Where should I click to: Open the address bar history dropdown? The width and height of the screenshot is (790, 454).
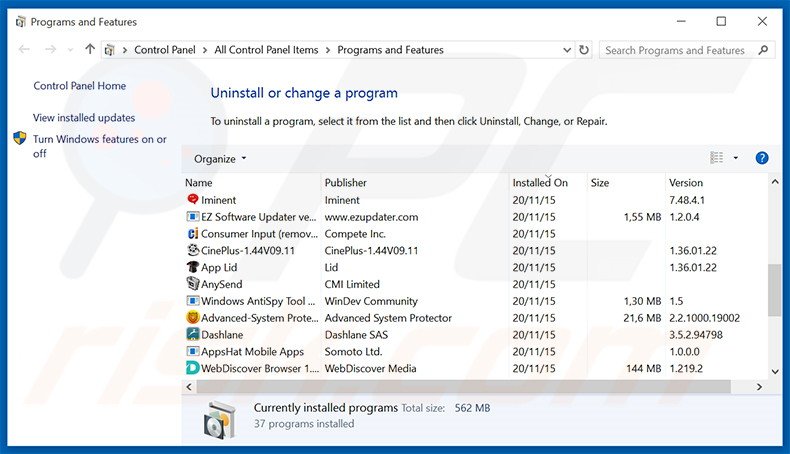pyautogui.click(x=567, y=50)
